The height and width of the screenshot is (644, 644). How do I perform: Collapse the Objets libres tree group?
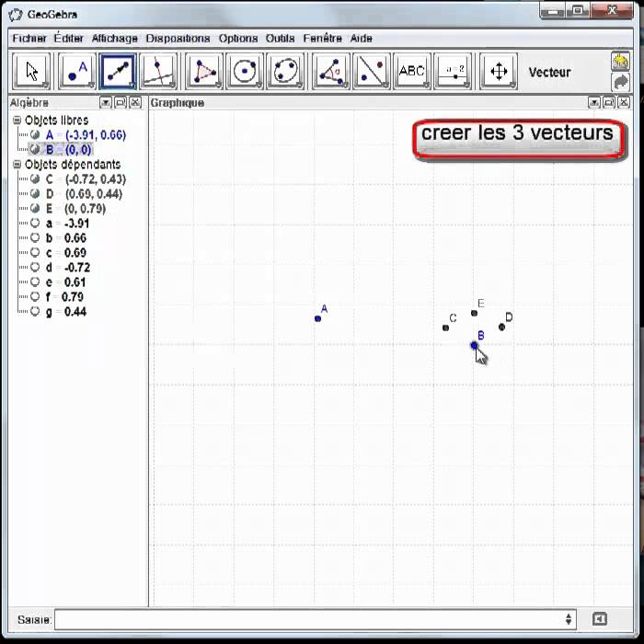click(17, 120)
